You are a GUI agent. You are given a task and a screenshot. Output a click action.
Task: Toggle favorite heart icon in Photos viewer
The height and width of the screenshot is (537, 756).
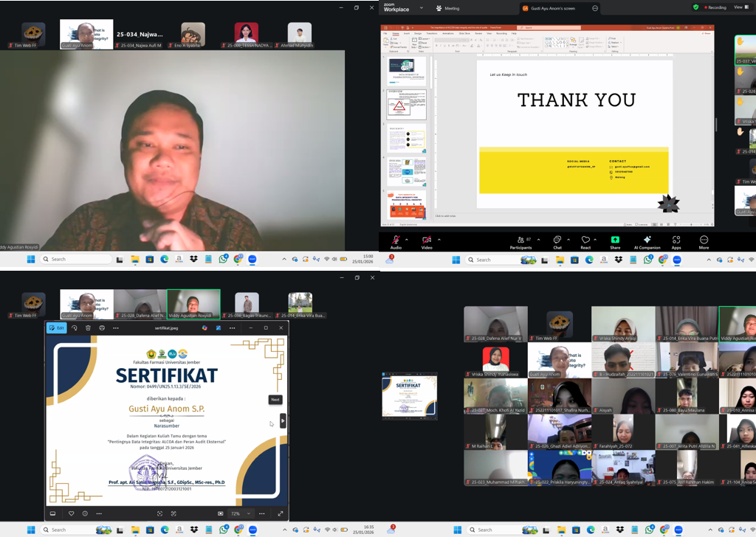click(x=71, y=513)
